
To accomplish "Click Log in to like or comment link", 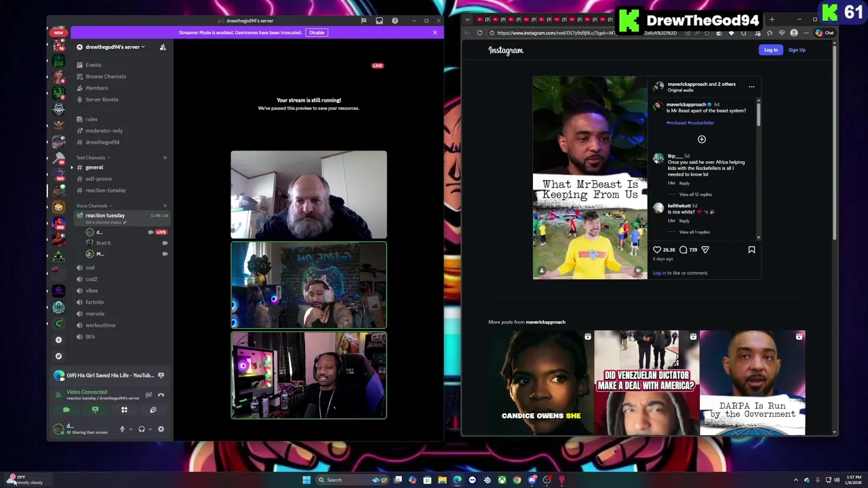I will pyautogui.click(x=680, y=273).
